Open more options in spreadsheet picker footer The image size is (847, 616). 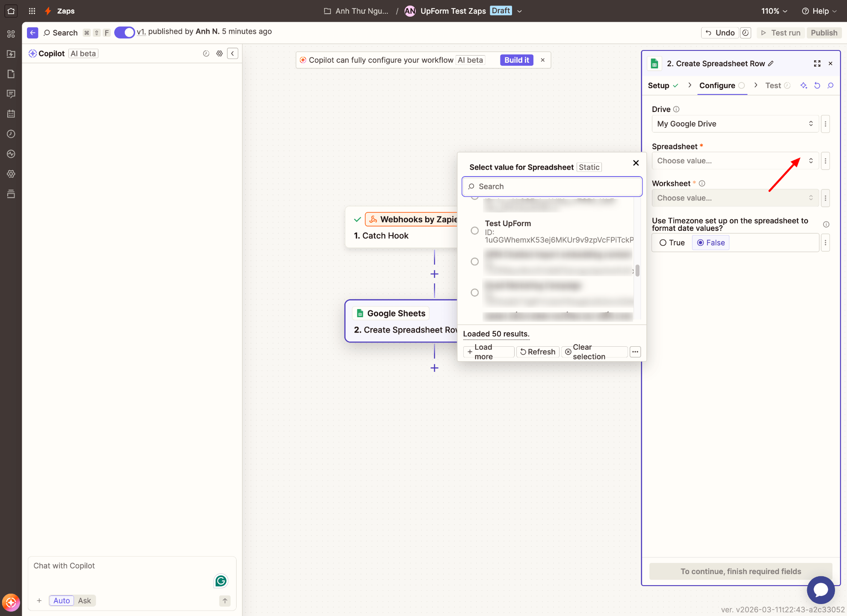point(635,352)
